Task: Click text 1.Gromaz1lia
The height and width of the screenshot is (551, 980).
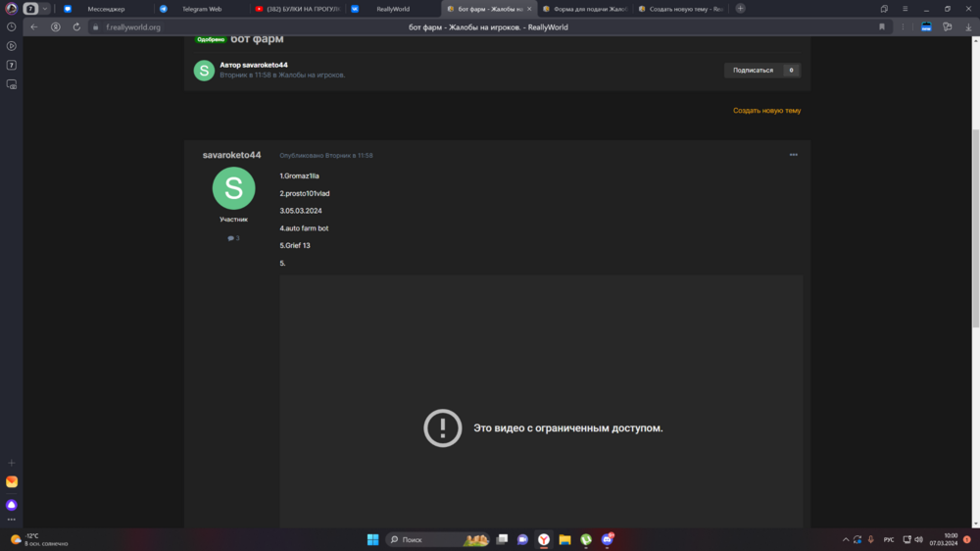Action: 299,176
